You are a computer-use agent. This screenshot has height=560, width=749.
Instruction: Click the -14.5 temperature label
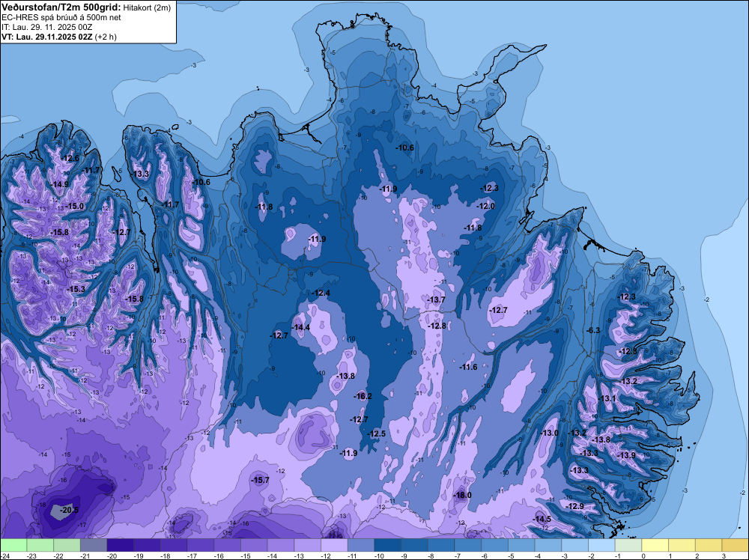point(542,519)
